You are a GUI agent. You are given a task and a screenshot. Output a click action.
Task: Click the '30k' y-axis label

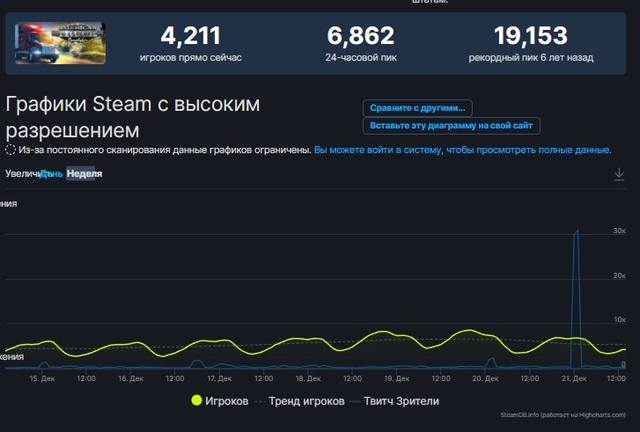619,231
